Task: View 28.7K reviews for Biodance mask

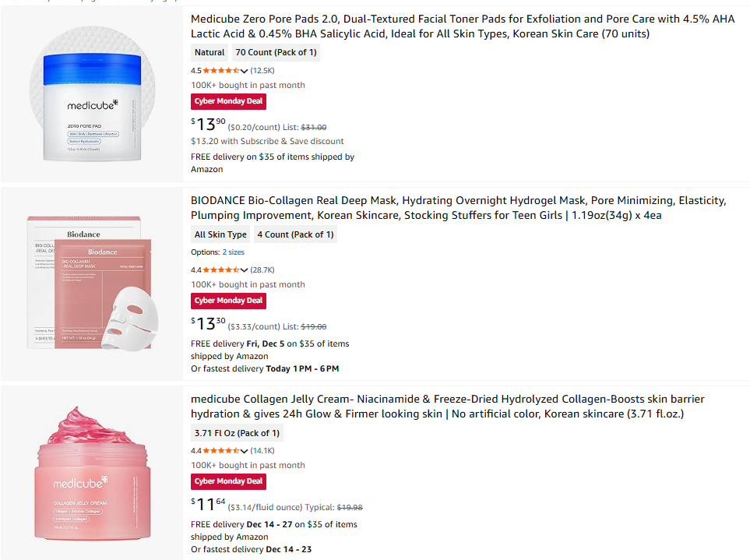Action: [x=262, y=270]
